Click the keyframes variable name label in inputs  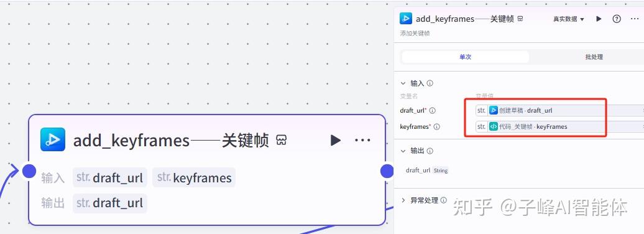point(415,127)
